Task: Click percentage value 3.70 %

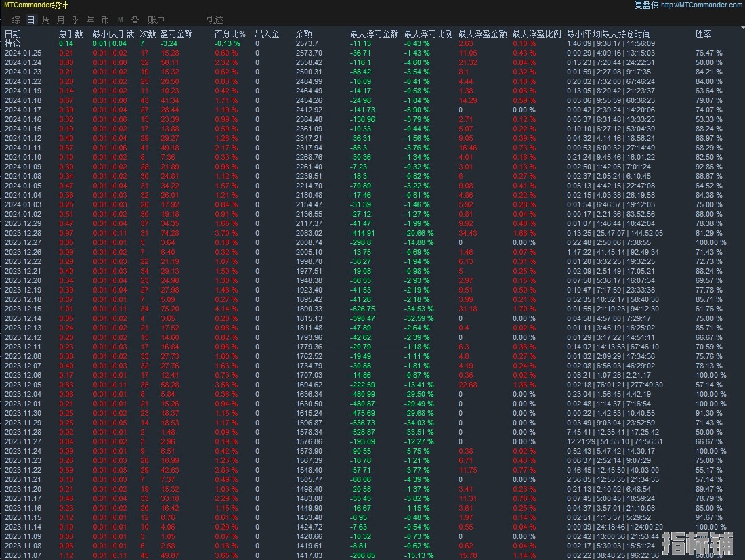Action: click(226, 233)
